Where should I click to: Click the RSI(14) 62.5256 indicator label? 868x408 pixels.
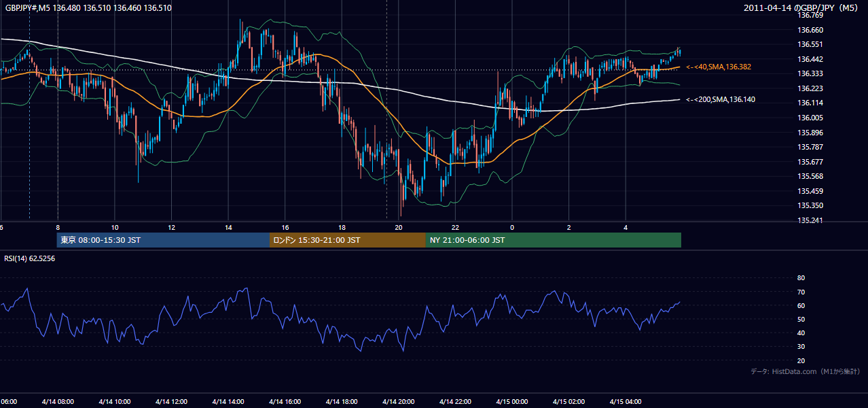click(x=30, y=258)
